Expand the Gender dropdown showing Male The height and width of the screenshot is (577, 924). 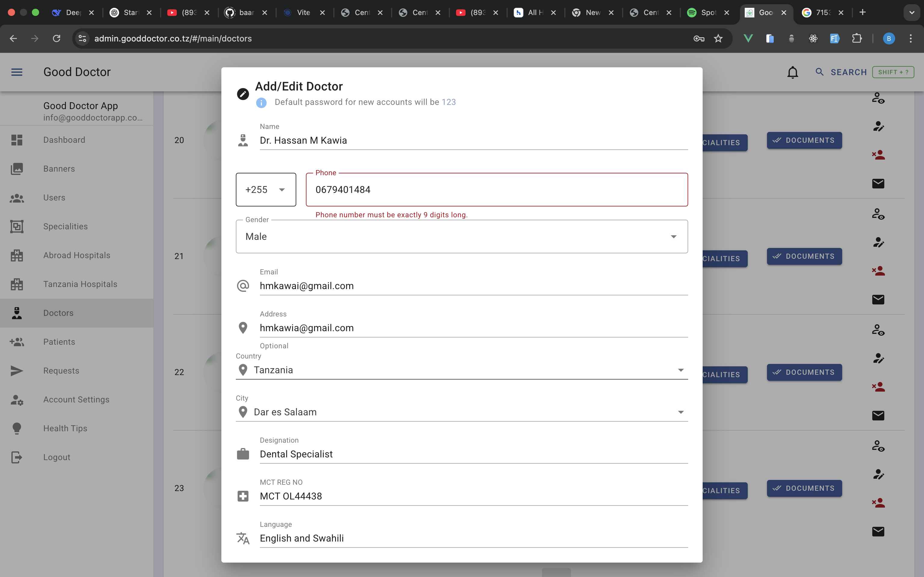[x=462, y=237]
